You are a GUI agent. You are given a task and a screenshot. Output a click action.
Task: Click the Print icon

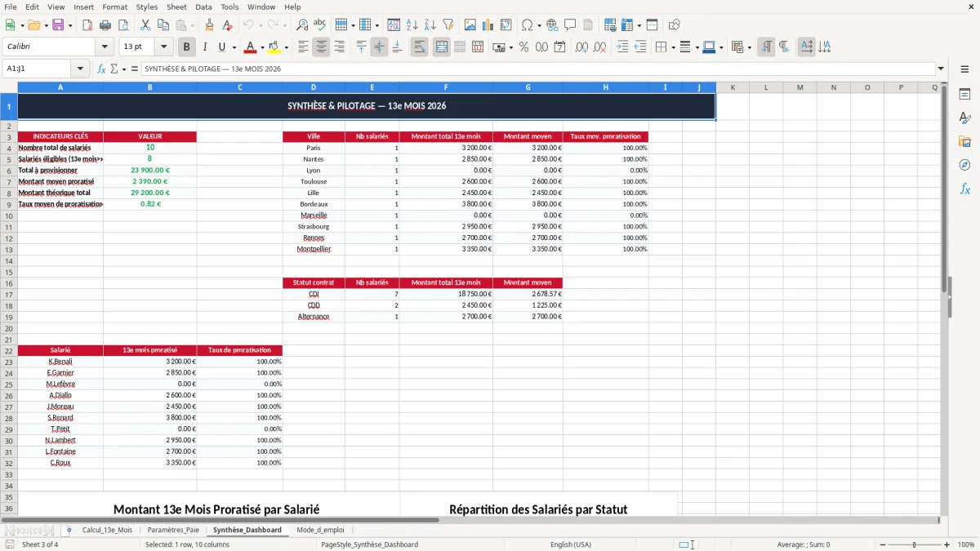click(x=105, y=25)
